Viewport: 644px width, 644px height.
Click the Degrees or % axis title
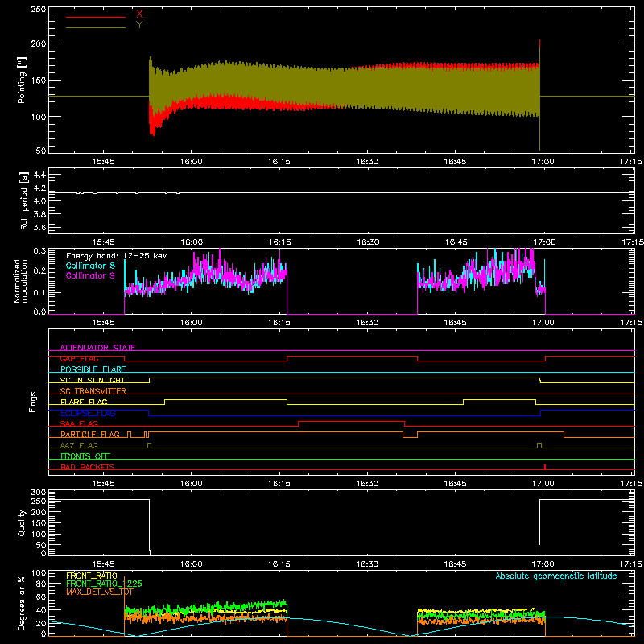22,603
